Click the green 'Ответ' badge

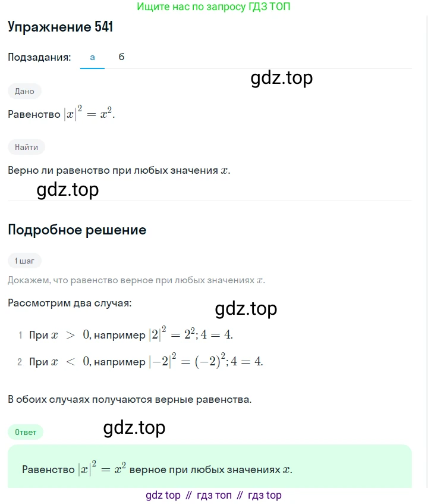[x=26, y=432]
